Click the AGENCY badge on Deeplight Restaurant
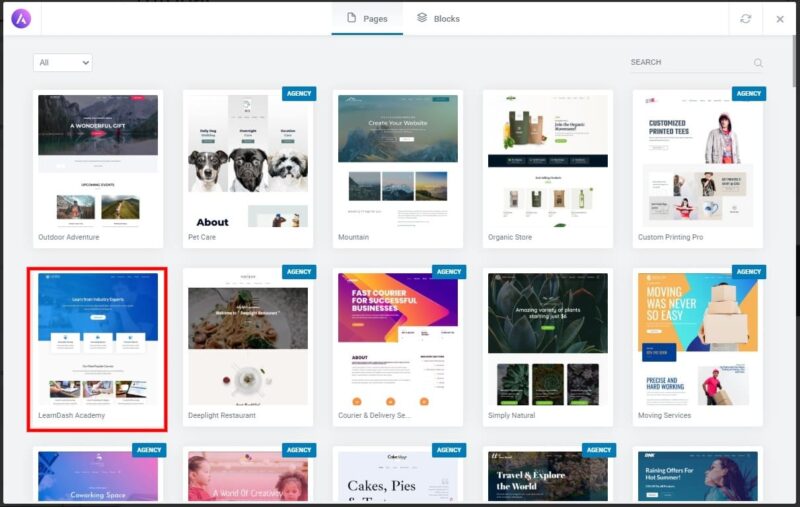800x507 pixels. (299, 272)
